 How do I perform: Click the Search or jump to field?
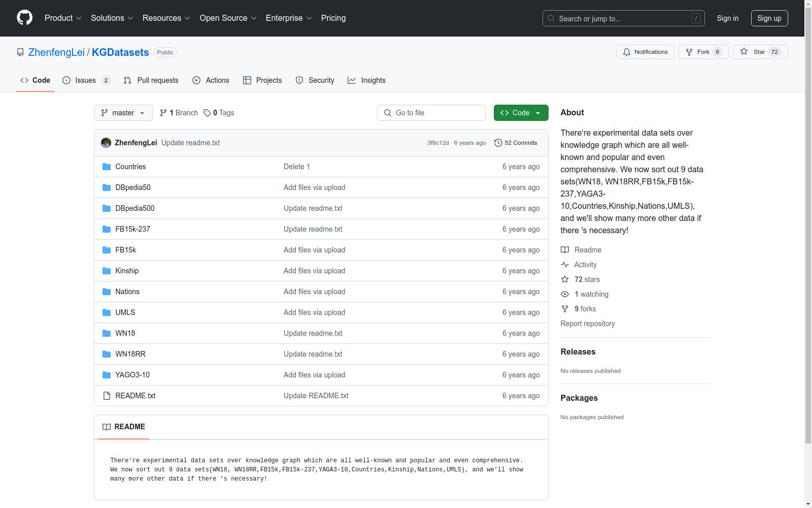[624, 18]
